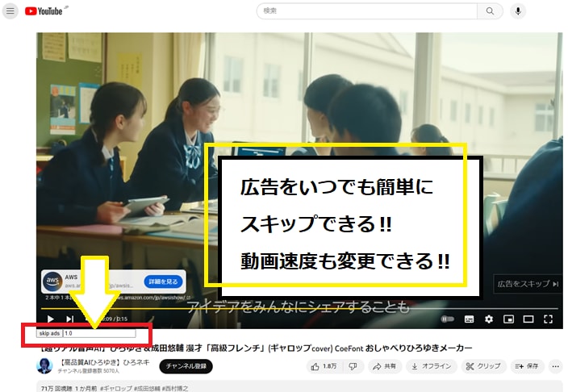Open the hamburger guide menu
The width and height of the screenshot is (568, 392).
click(10, 10)
